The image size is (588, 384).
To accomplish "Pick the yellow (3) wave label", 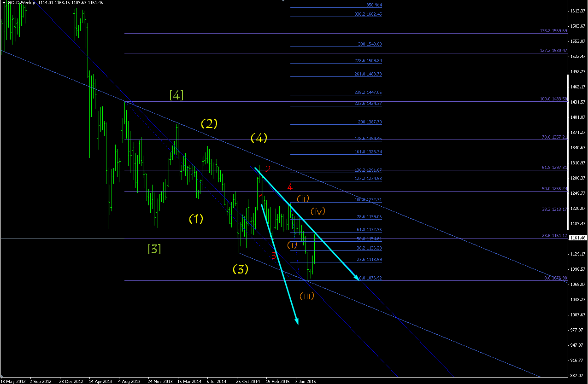I will [241, 269].
